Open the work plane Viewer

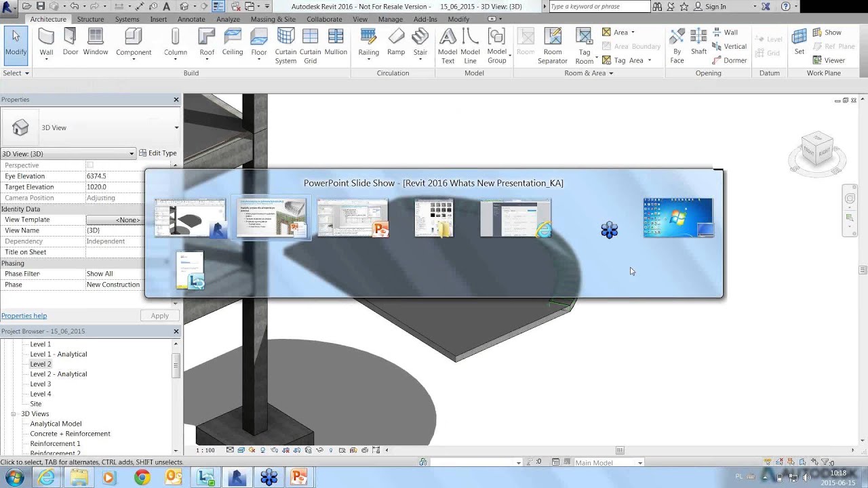(x=829, y=60)
